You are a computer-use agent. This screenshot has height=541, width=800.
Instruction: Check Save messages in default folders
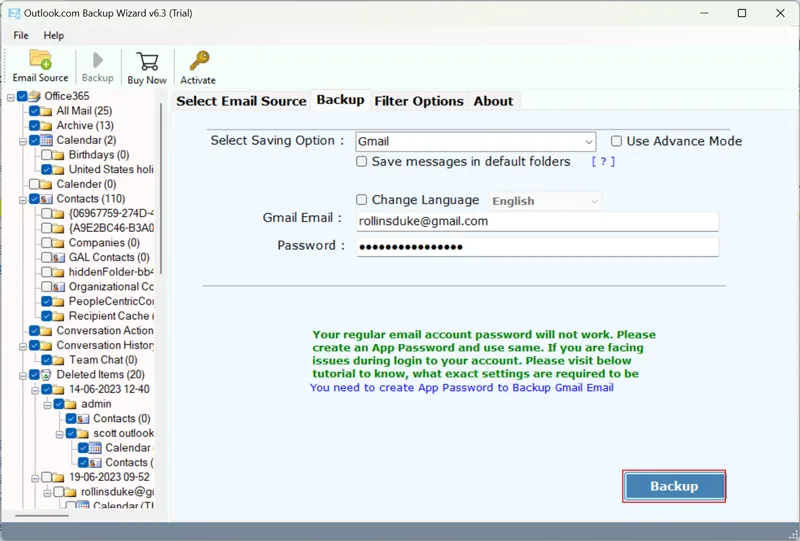coord(361,162)
